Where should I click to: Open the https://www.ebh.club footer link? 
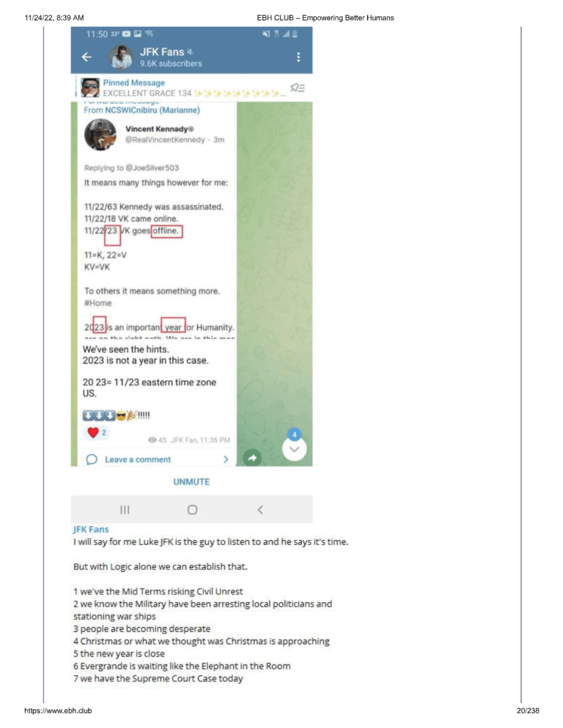click(x=58, y=711)
